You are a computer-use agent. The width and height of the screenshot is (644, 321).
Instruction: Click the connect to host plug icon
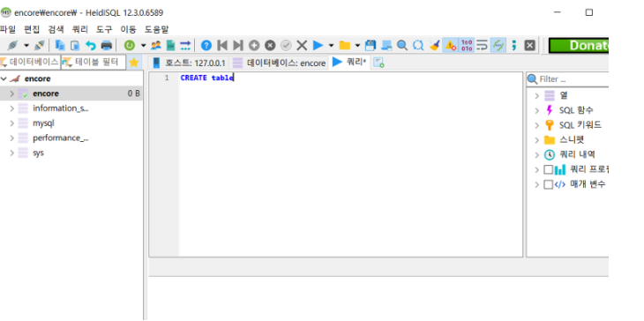click(12, 45)
